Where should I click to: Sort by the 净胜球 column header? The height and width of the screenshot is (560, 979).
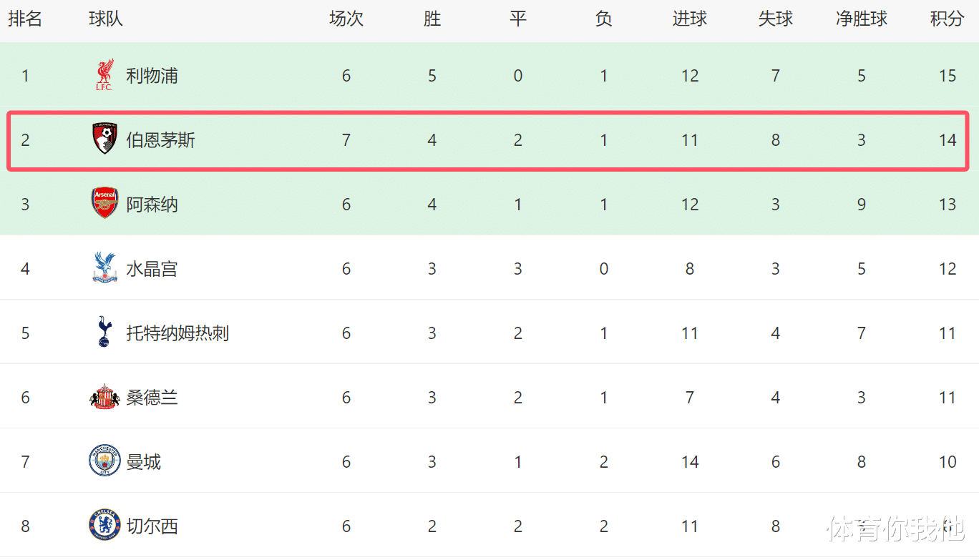click(861, 19)
